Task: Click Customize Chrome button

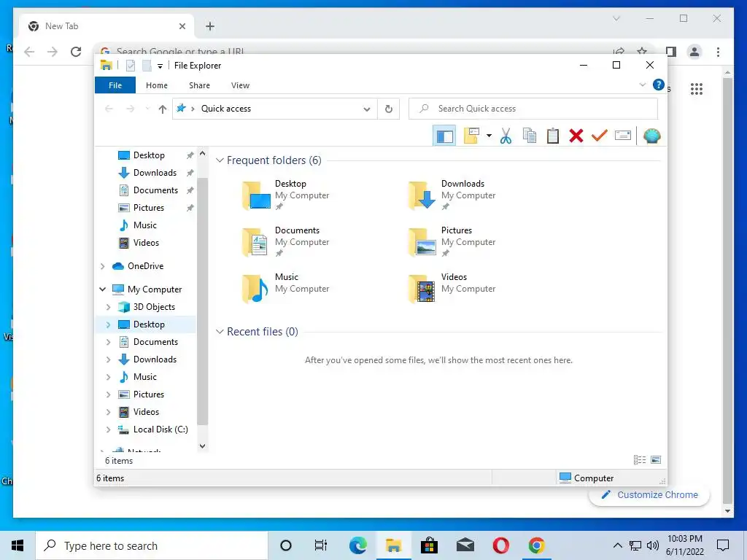Action: [x=649, y=495]
